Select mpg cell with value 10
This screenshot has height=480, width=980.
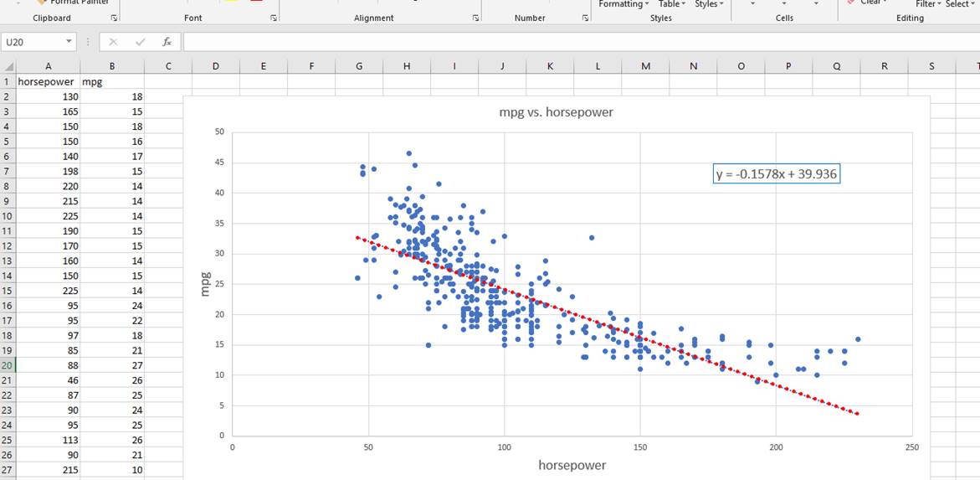(112, 470)
